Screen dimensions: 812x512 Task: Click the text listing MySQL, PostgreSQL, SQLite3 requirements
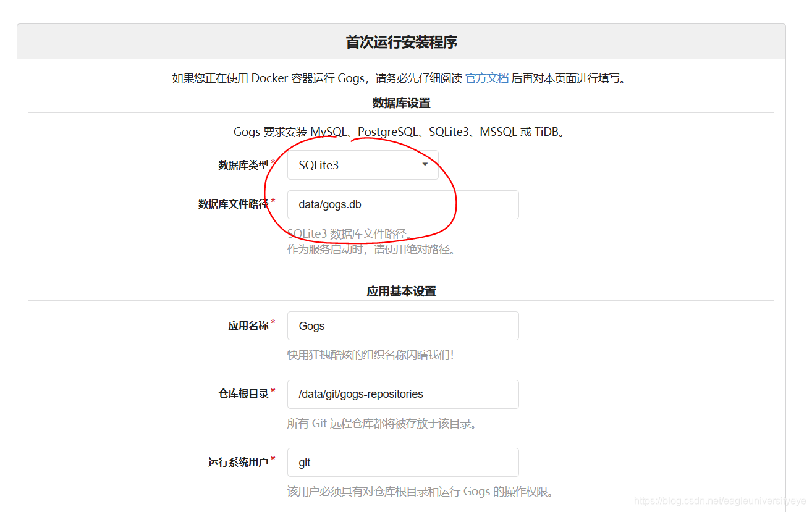(x=400, y=132)
